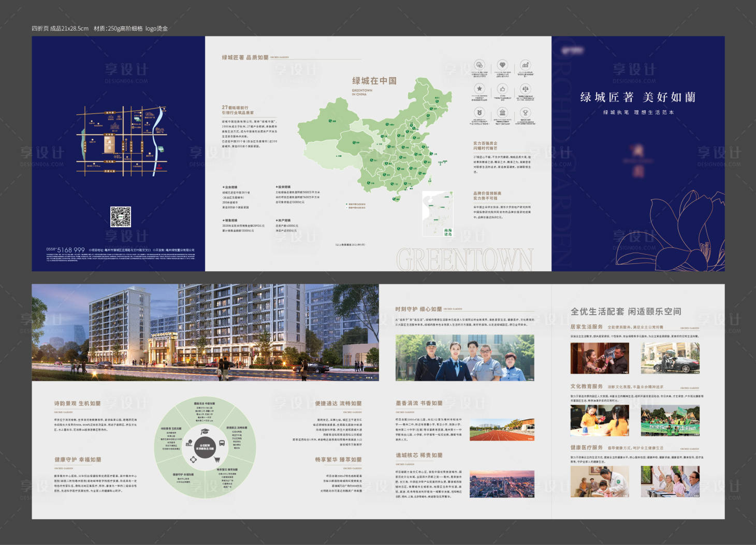Click the city skyline dusk photo
756x545 pixels.
tap(502, 483)
